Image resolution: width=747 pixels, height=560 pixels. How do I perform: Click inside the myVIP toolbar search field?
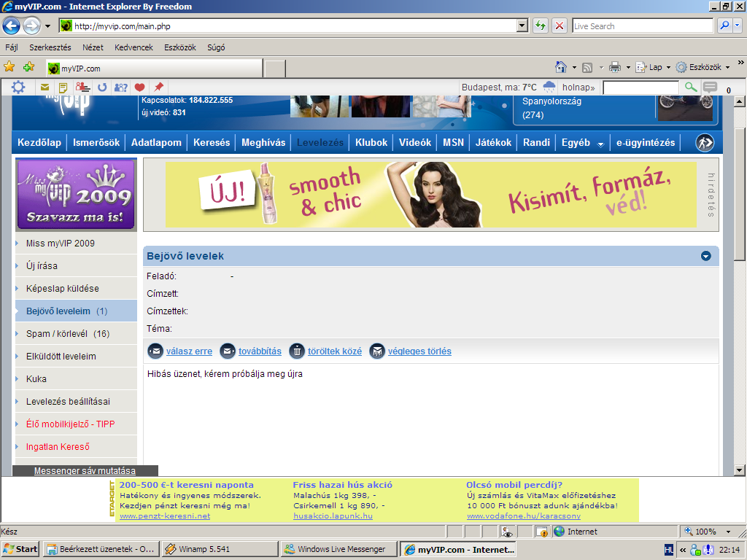[640, 87]
